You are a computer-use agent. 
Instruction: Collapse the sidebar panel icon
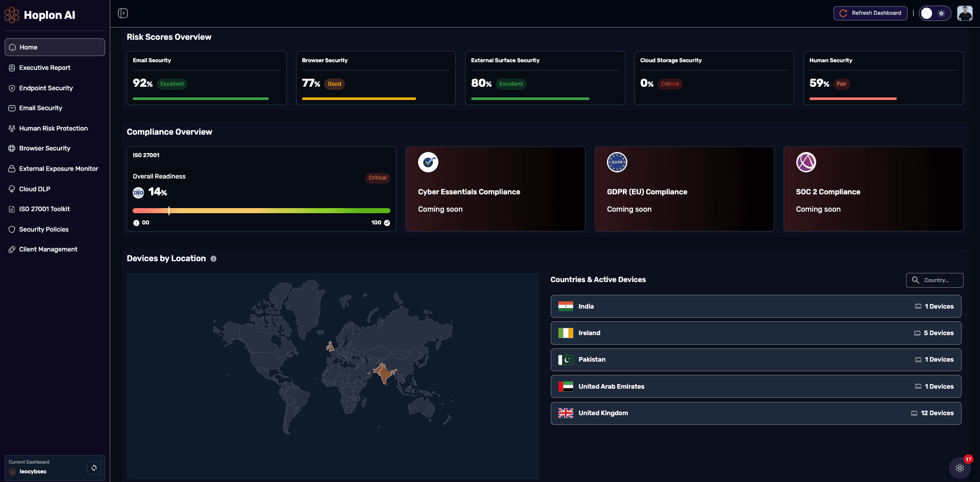tap(123, 13)
